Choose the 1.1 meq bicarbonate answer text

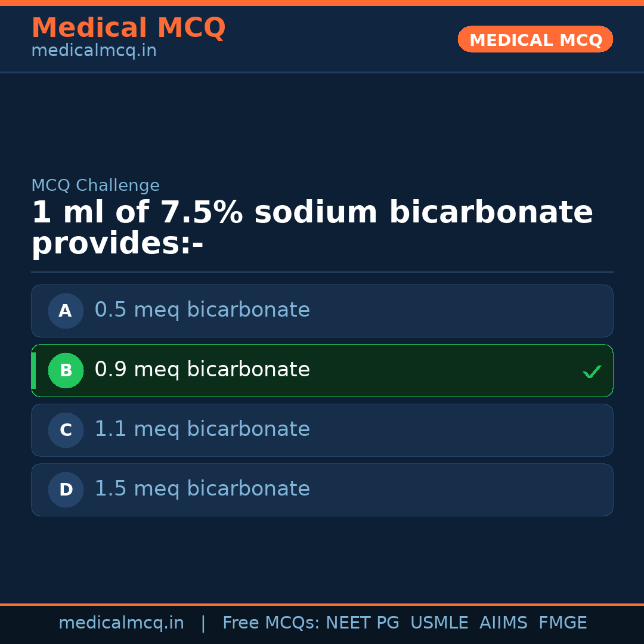coord(202,429)
